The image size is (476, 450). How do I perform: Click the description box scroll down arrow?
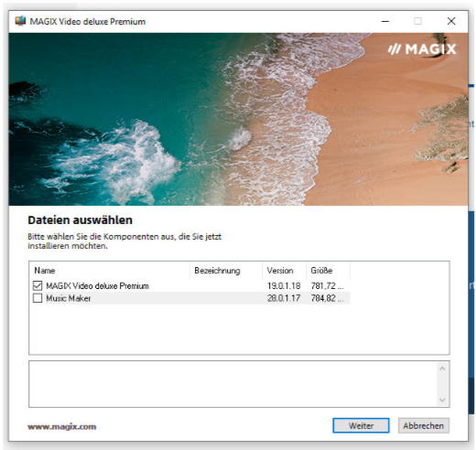[x=442, y=400]
